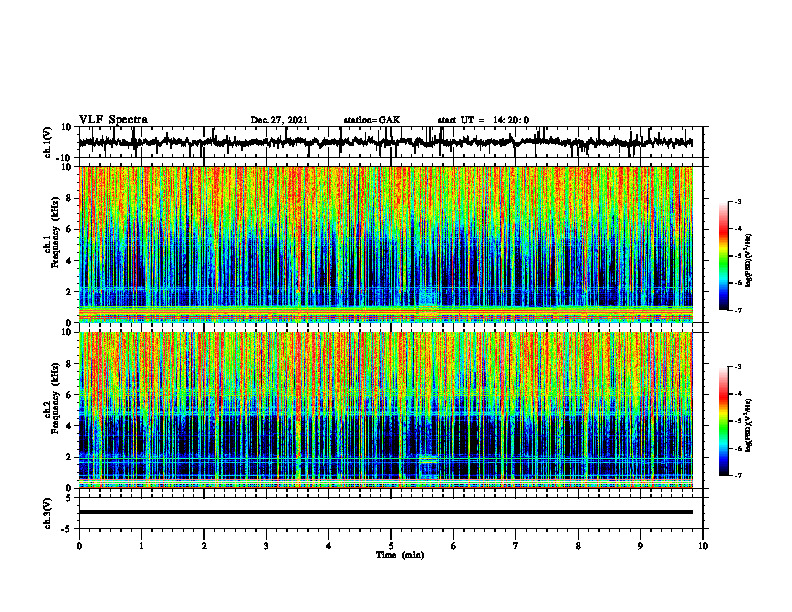The width and height of the screenshot is (792, 612).
Task: Click the time axis tick label '3'
Action: (x=266, y=546)
